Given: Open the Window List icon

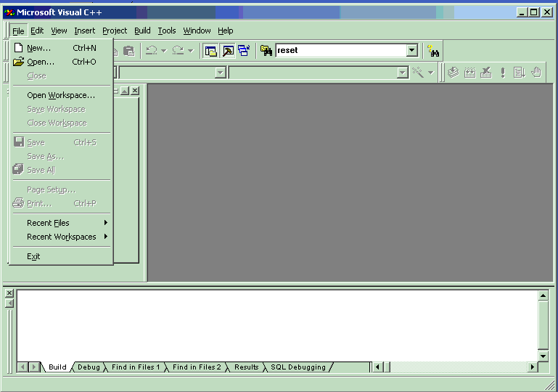Looking at the screenshot, I should pyautogui.click(x=244, y=51).
